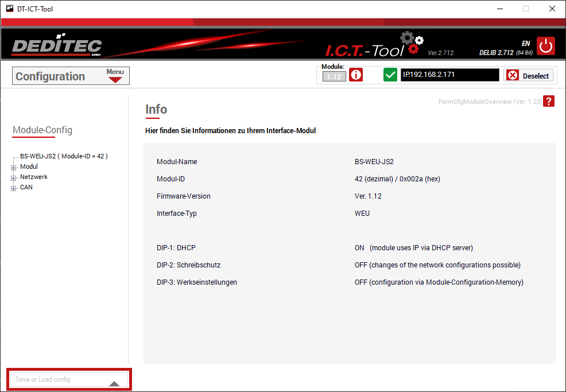Click the green checkmark connection icon
566x392 pixels.
tap(390, 75)
